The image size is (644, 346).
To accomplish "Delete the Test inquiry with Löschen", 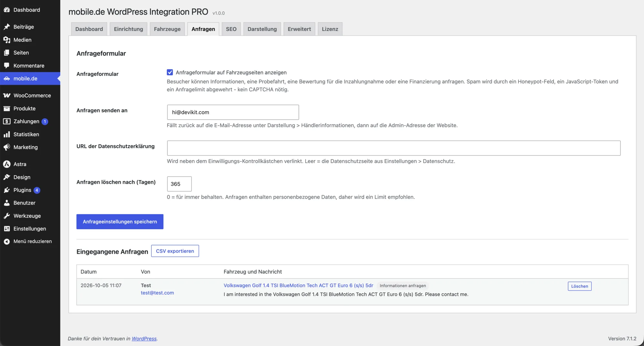I will pyautogui.click(x=580, y=286).
